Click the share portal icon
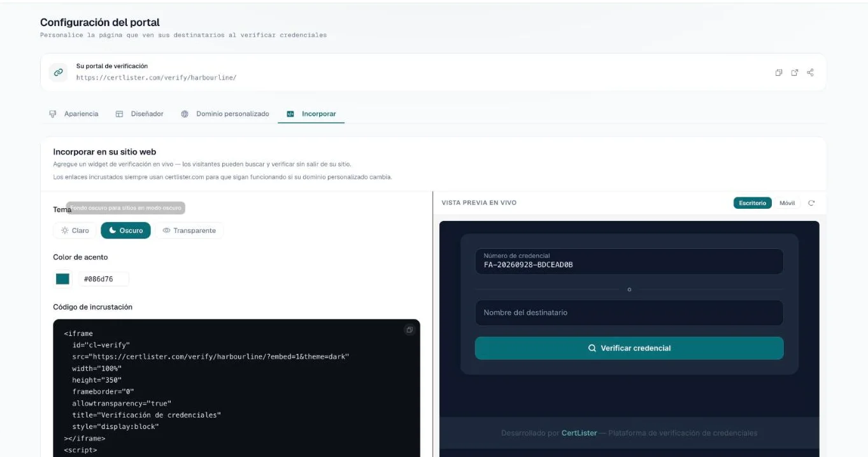 point(810,73)
